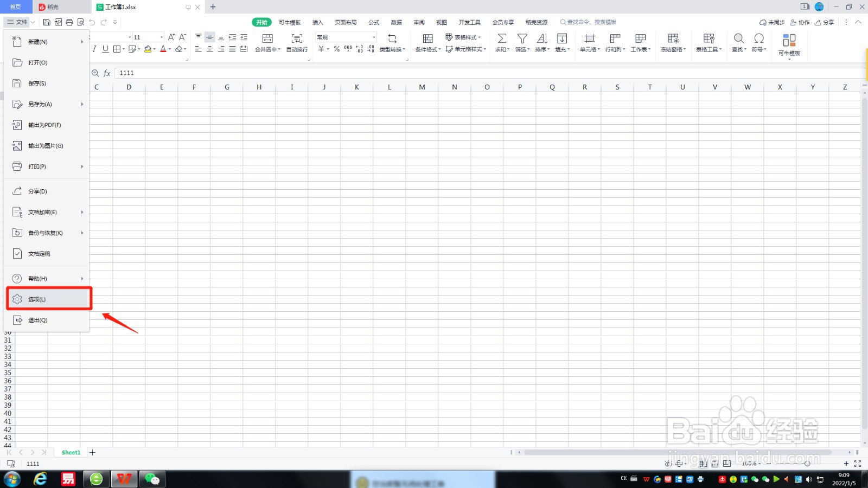Expand 打印(P) submenu arrow
The height and width of the screenshot is (488, 868).
pyautogui.click(x=82, y=166)
